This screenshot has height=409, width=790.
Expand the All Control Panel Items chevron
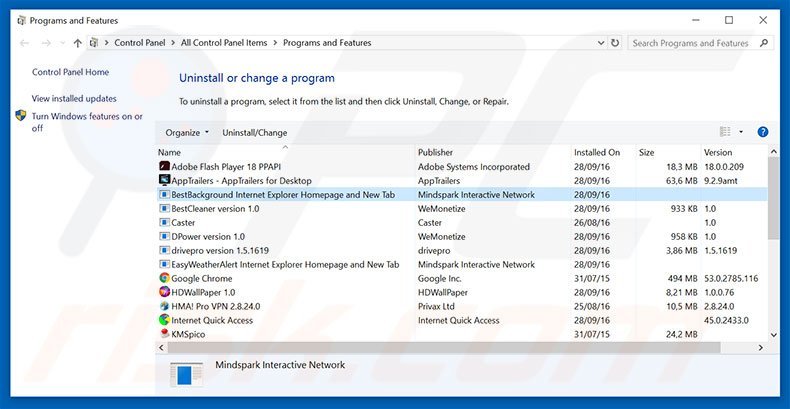click(x=276, y=43)
